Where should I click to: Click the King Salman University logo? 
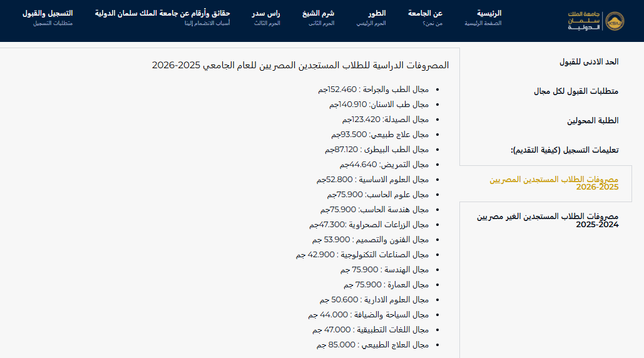pos(596,21)
